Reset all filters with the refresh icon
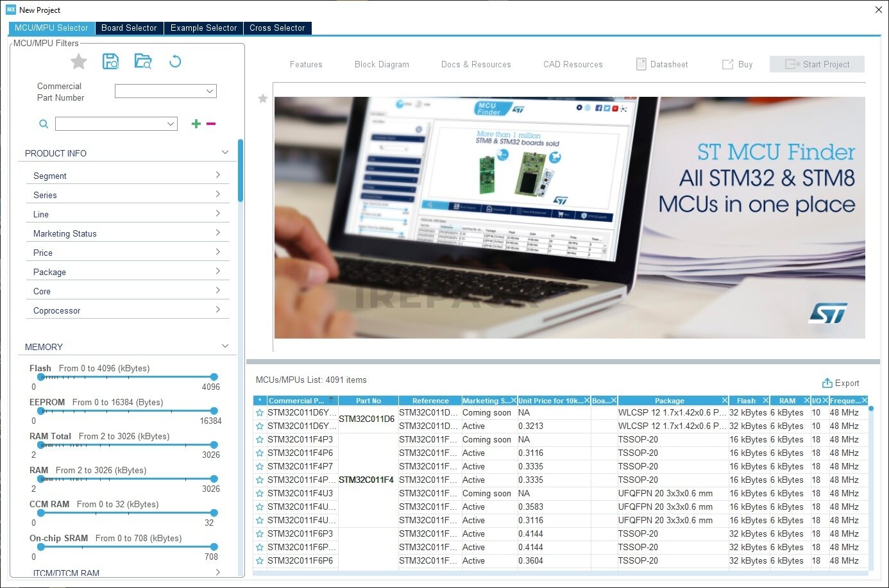This screenshot has height=588, width=889. (x=174, y=62)
